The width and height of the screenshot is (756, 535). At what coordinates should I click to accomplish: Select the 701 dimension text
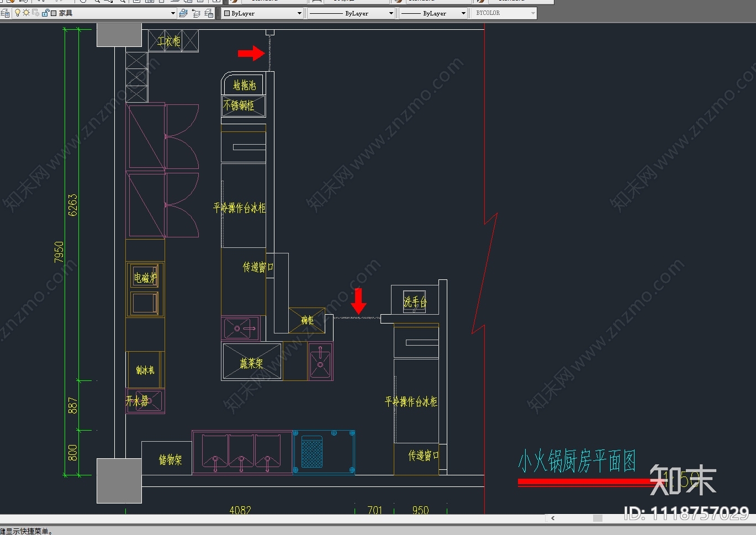coord(375,510)
